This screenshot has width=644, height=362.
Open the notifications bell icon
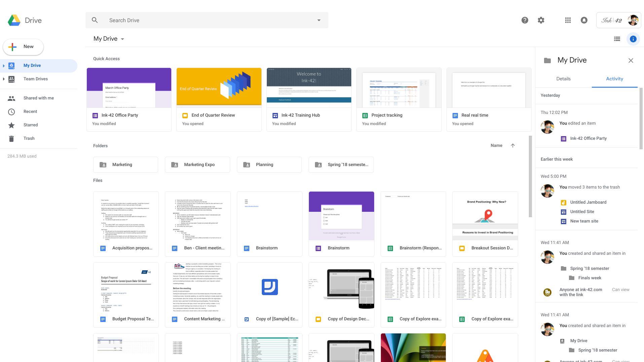coord(584,20)
